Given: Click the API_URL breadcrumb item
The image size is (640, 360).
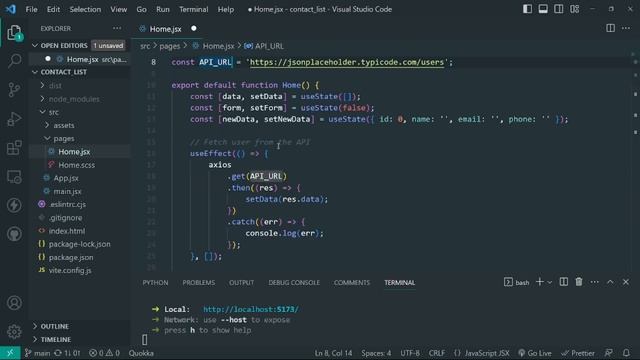Looking at the screenshot, I should 264,46.
